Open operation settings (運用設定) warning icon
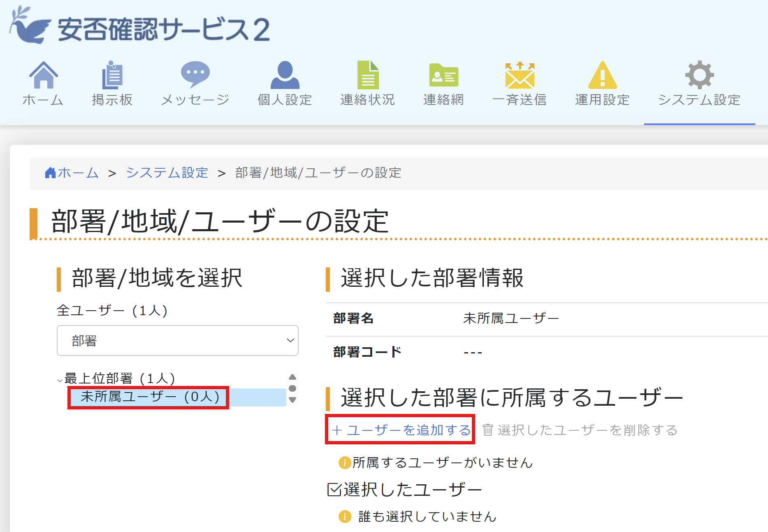 (x=602, y=75)
